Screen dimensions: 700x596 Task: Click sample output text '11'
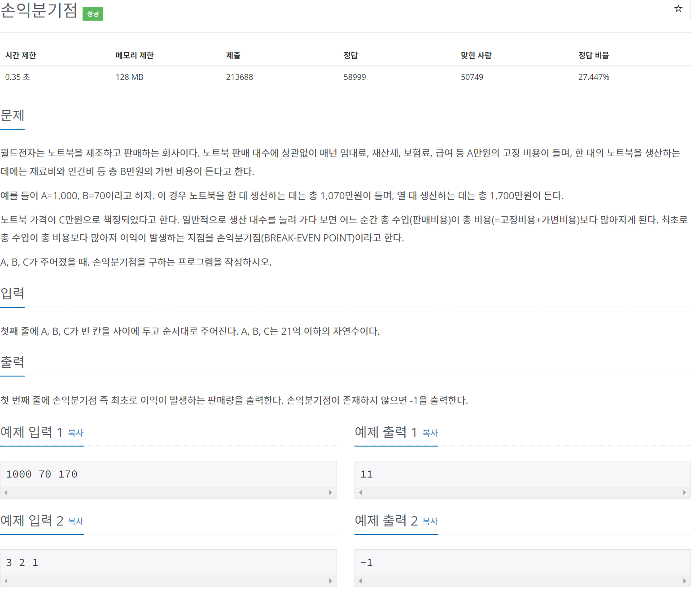pos(367,474)
